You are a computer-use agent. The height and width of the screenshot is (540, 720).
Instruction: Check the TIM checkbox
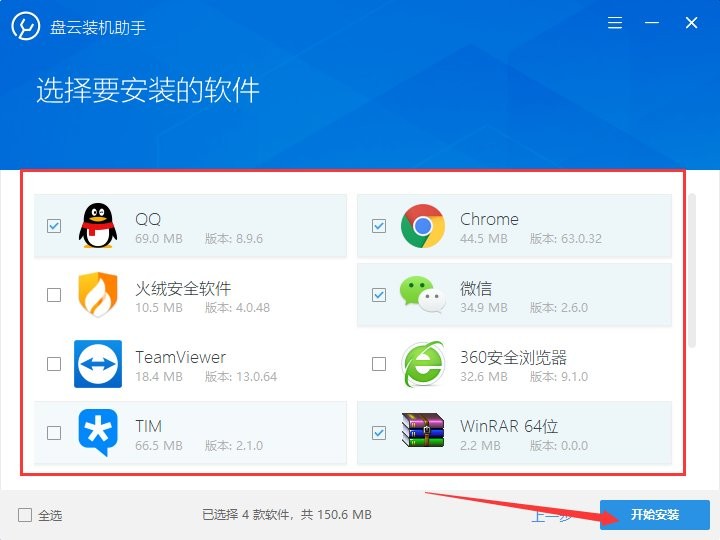point(54,433)
